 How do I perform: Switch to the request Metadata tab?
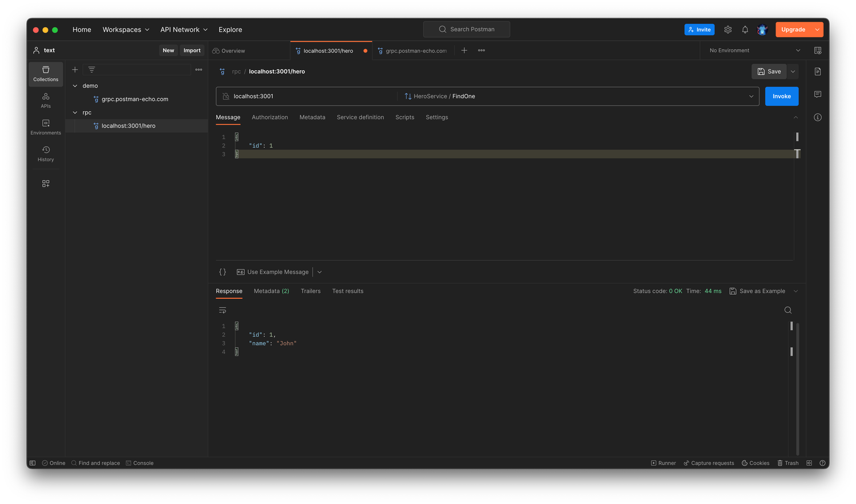(x=312, y=117)
